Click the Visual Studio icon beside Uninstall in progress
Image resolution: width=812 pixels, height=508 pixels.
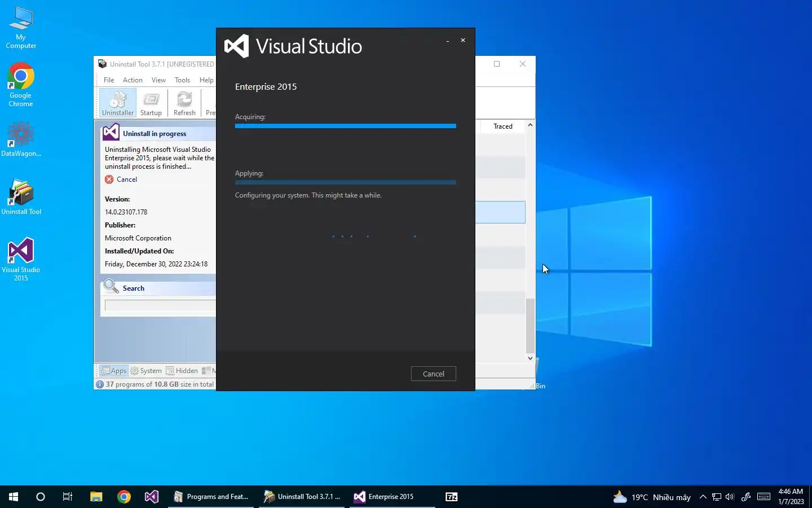tap(111, 133)
